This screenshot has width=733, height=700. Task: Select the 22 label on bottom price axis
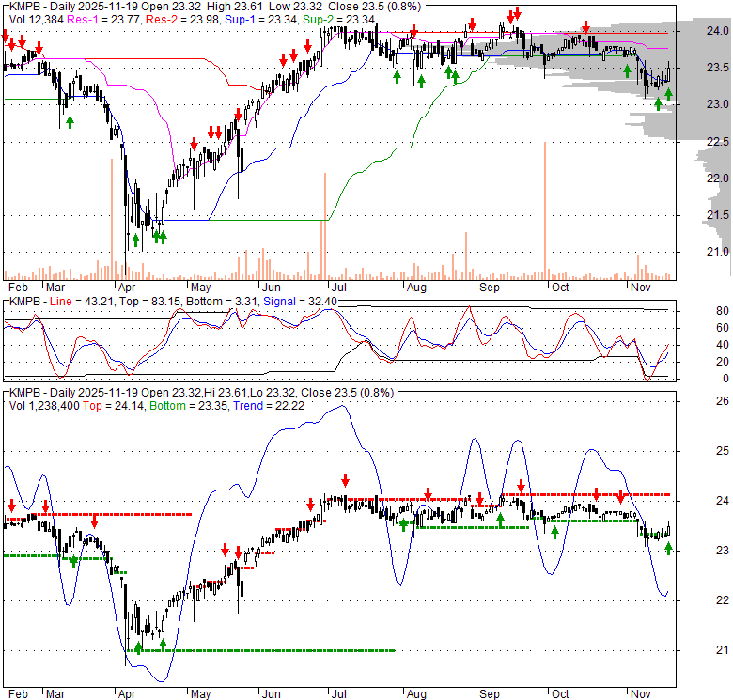click(x=723, y=600)
